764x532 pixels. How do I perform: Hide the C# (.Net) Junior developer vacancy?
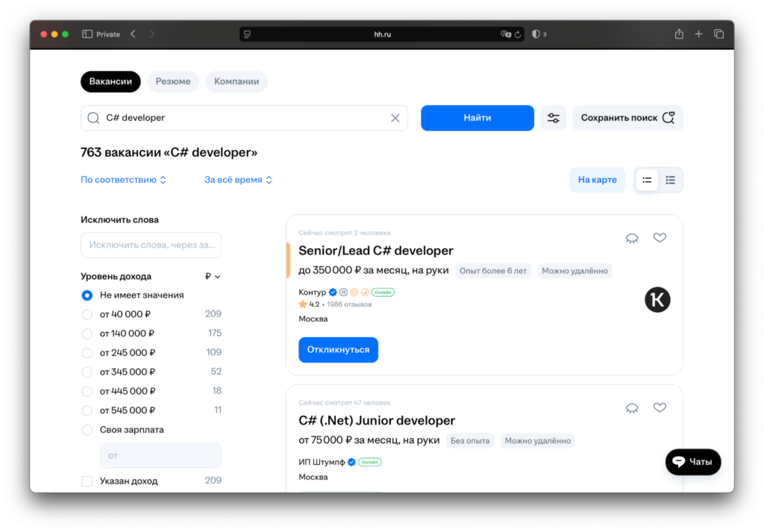(x=632, y=408)
